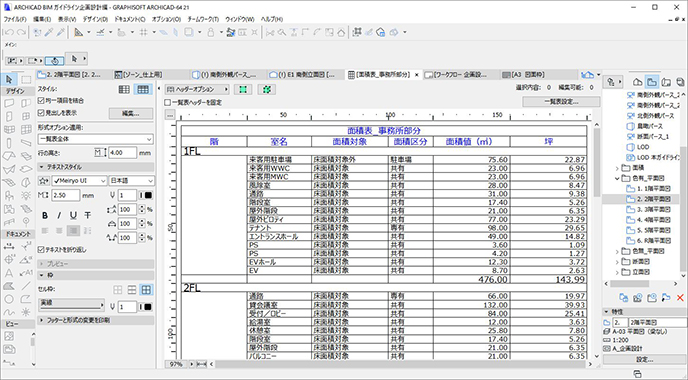
Task: Click the font size 2.50 input field
Action: [x=66, y=195]
